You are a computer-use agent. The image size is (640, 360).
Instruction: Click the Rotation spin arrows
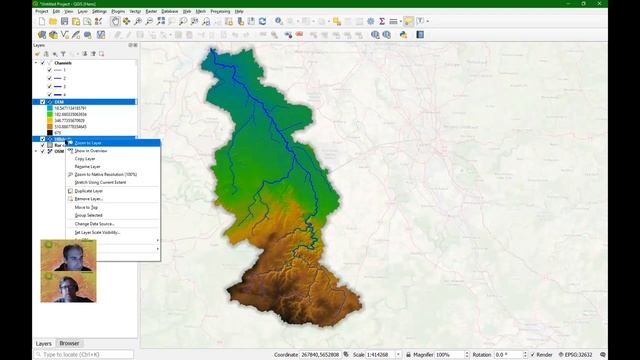point(525,355)
